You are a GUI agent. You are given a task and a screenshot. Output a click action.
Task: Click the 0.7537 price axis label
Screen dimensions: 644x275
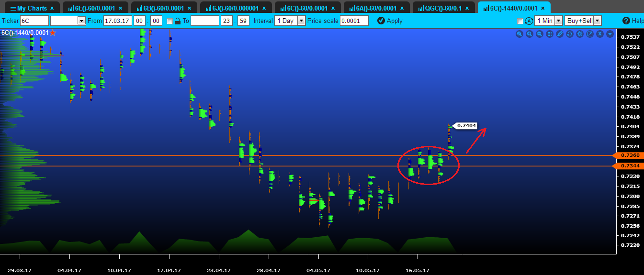click(x=630, y=37)
